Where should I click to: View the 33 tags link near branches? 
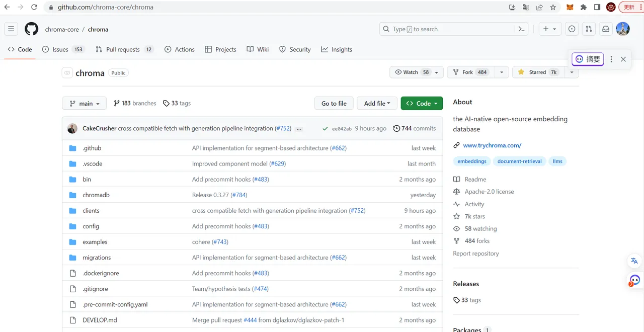coord(177,103)
